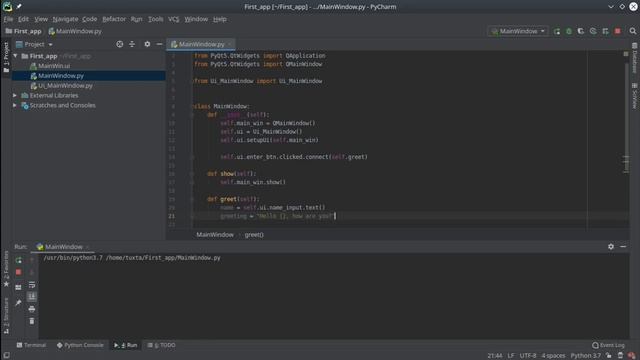Print the console output using the printer icon

tap(32, 309)
